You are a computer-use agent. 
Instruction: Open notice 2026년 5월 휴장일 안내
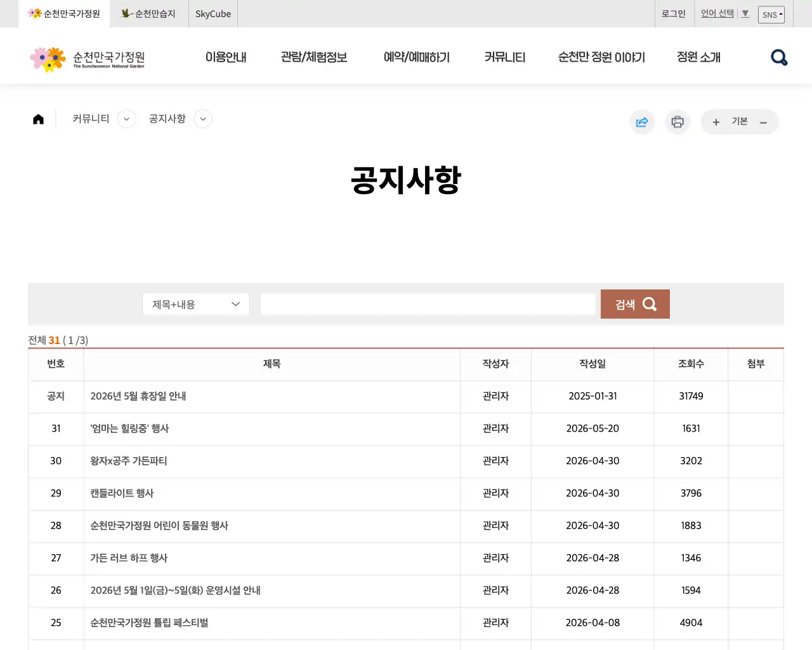point(138,396)
